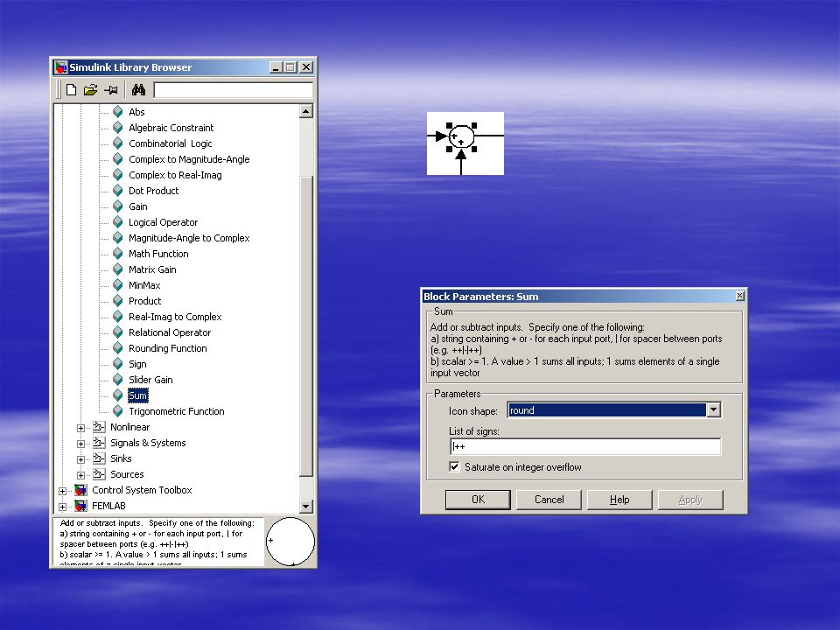840x630 pixels.
Task: Click the round Sum block in model
Action: point(461,136)
